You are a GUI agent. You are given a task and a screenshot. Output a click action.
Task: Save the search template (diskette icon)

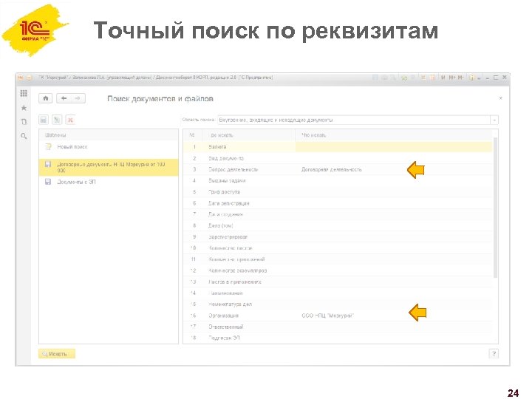click(44, 120)
